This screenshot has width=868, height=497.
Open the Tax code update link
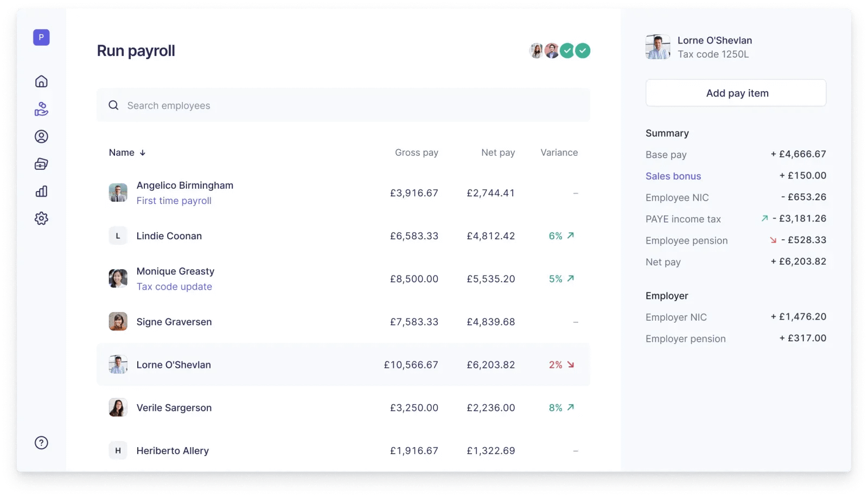click(174, 286)
